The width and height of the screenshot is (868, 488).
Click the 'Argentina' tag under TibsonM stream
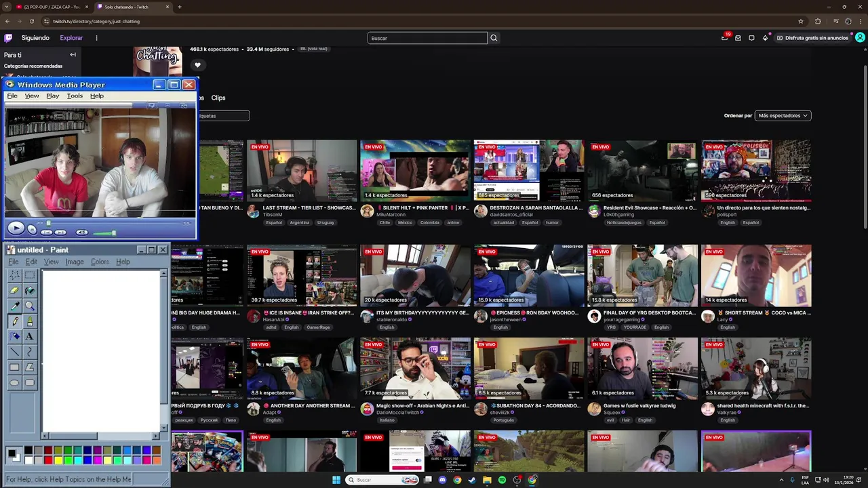click(x=299, y=222)
